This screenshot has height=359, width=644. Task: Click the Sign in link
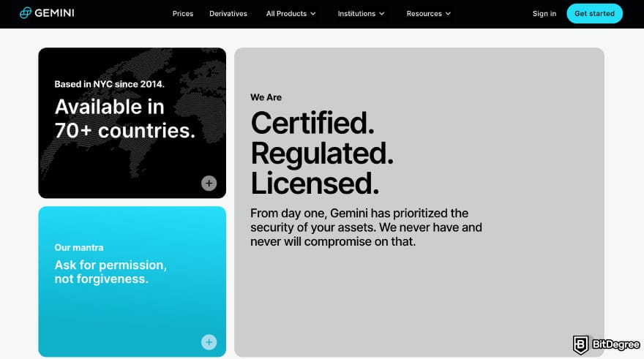coord(544,14)
